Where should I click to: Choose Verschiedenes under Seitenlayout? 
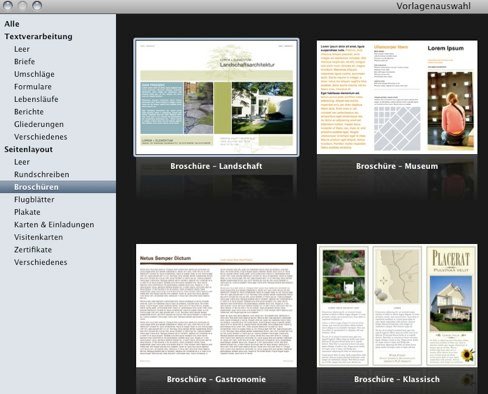[x=41, y=262]
